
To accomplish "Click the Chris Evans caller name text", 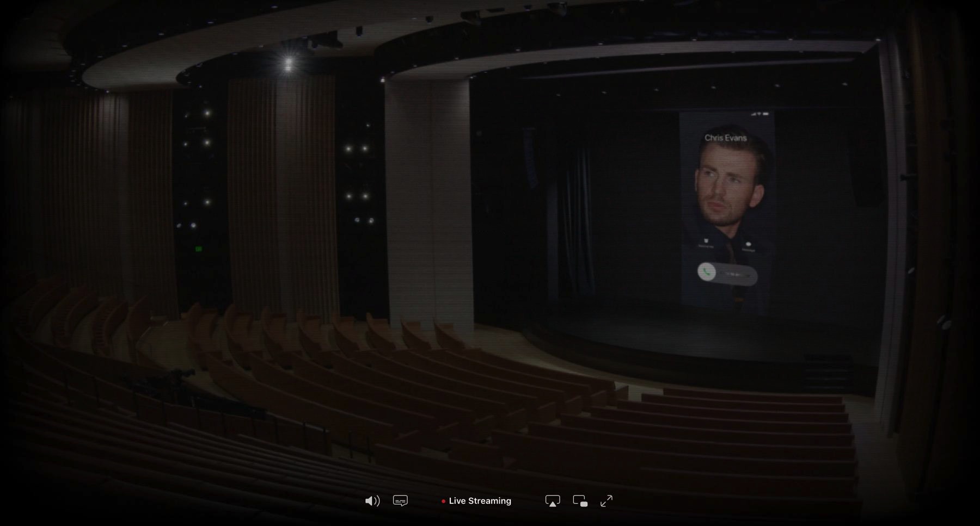I will pos(725,138).
